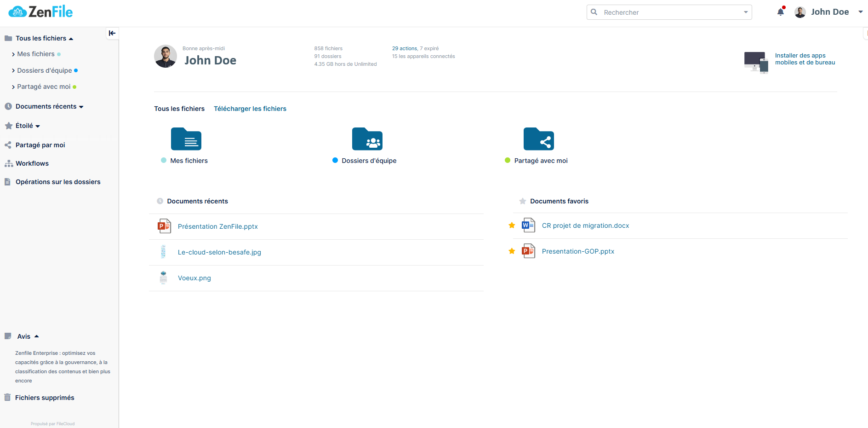Image resolution: width=868 pixels, height=428 pixels.
Task: Expand the Documents récents sidebar dropdown
Action: (81, 107)
